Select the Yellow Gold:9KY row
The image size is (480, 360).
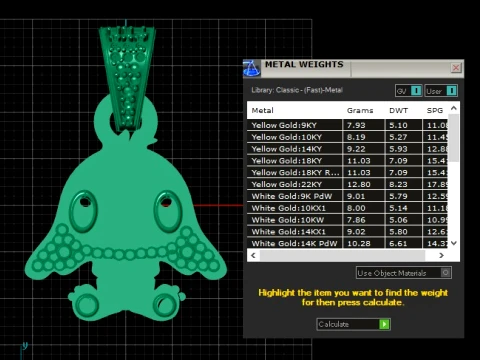pyautogui.click(x=347, y=125)
